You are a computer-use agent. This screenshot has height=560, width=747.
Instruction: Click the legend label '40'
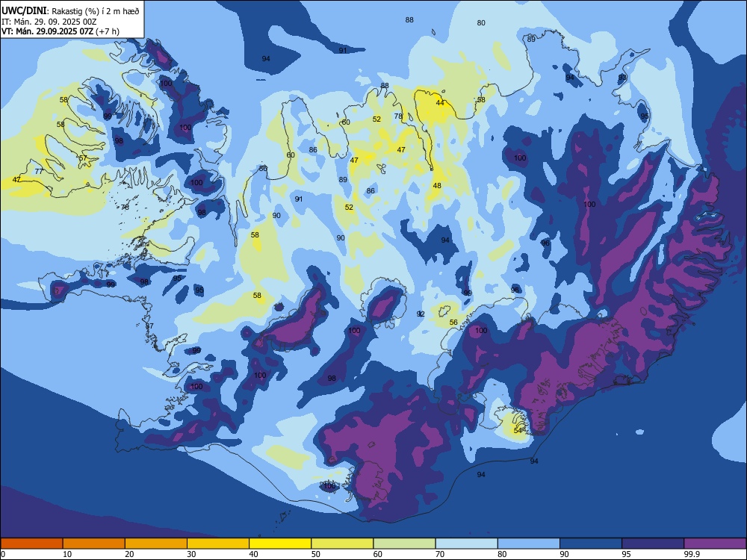point(253,554)
